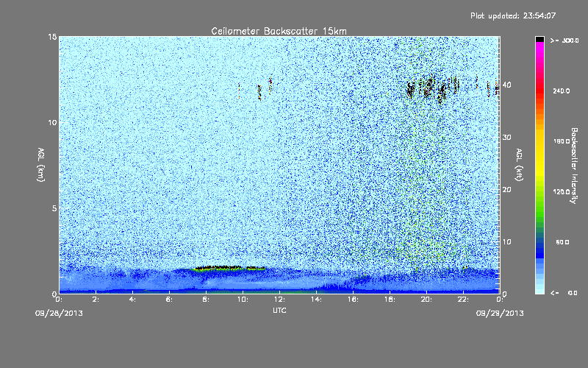Click the '18:' hour tick on time axis
588x368 pixels.
click(x=390, y=300)
